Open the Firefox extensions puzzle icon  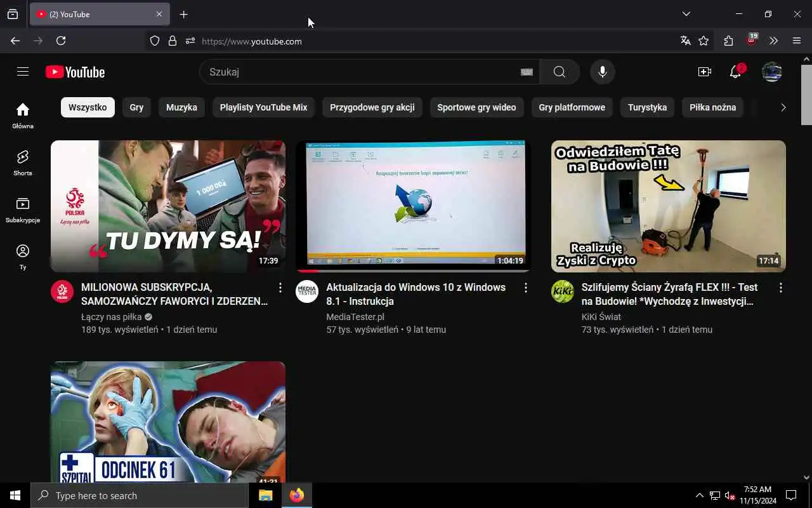click(728, 41)
